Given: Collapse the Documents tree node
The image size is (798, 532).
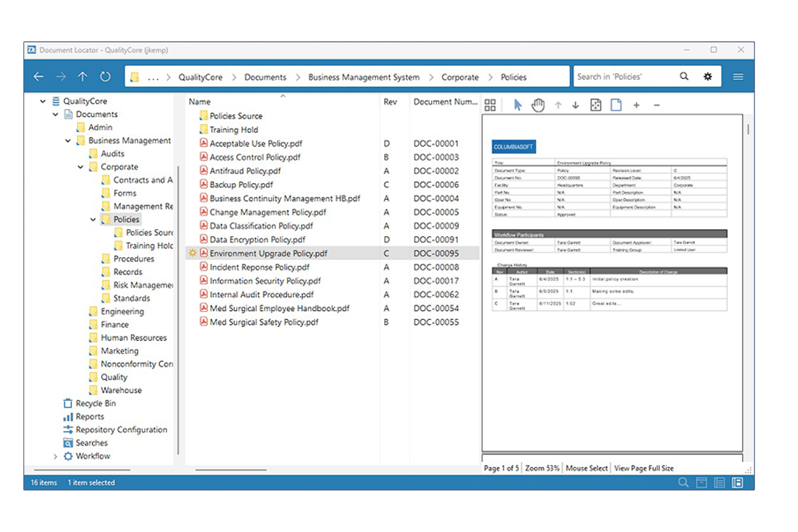Looking at the screenshot, I should 55,114.
